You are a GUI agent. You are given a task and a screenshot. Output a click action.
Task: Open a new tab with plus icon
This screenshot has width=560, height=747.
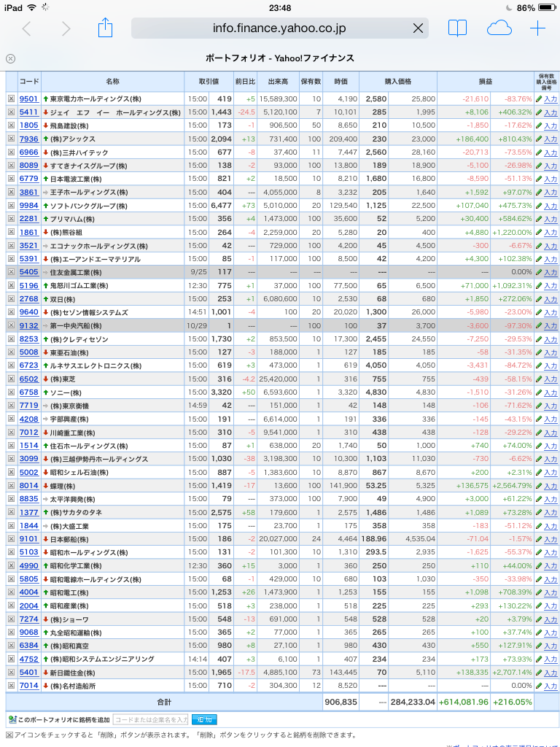[537, 28]
